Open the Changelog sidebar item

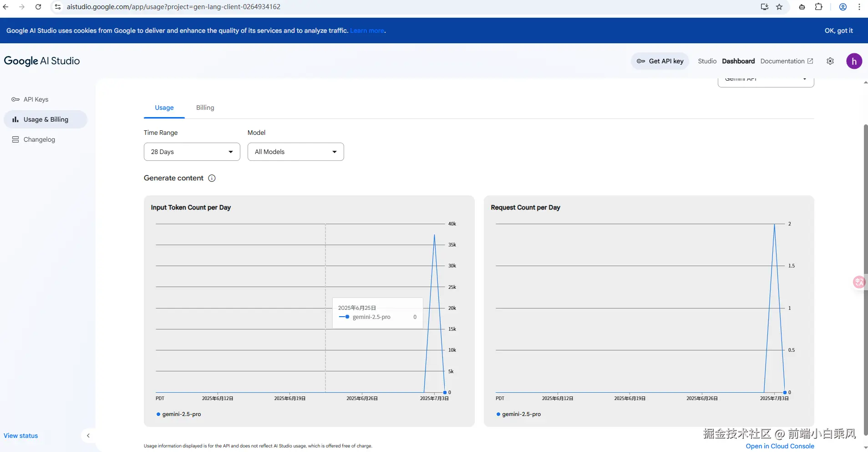tap(39, 139)
